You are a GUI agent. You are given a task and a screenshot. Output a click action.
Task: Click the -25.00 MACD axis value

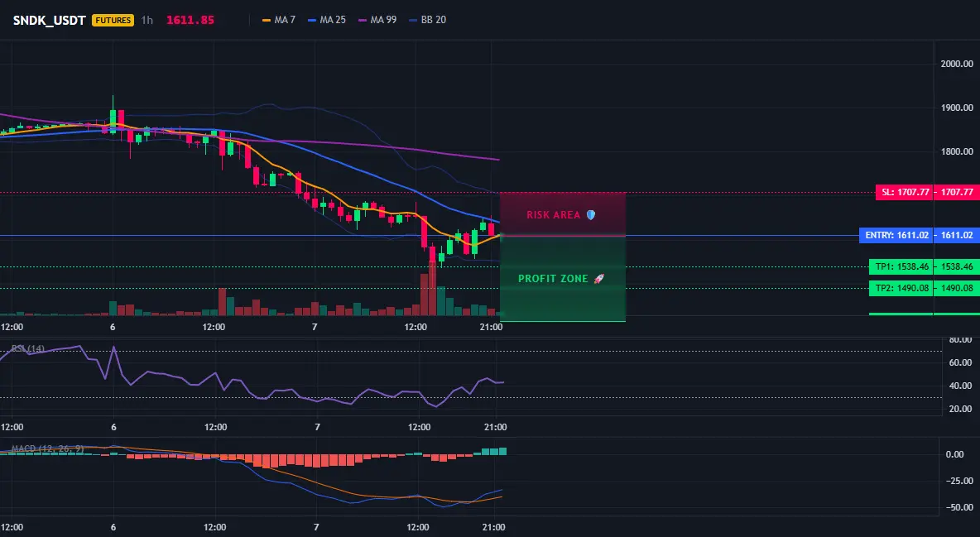[959, 481]
